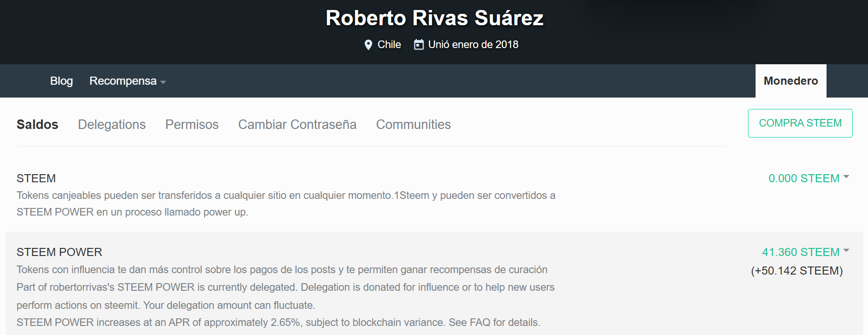This screenshot has height=335, width=868.
Task: Open the Recompensa dropdown menu
Action: (x=127, y=81)
